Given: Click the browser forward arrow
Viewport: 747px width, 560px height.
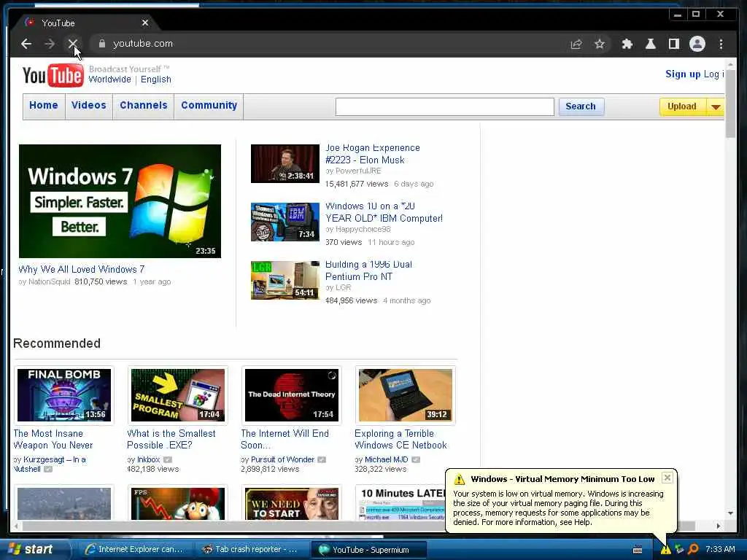Looking at the screenshot, I should pos(50,44).
